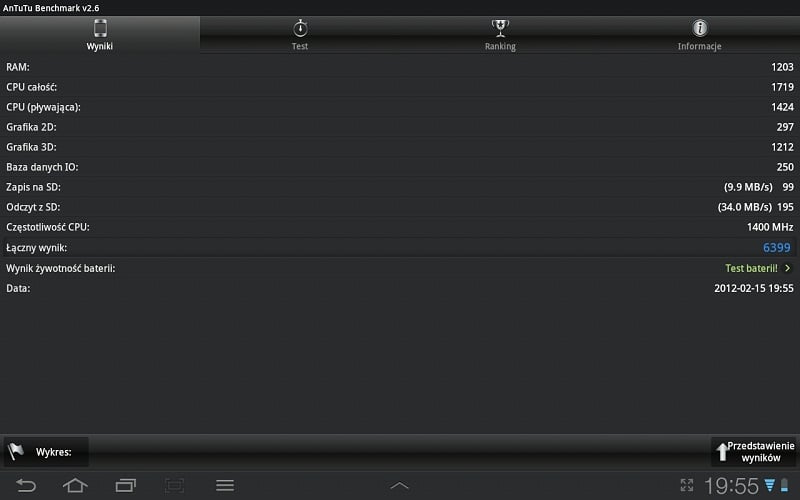Open the navigation bar menu icon
Image resolution: width=800 pixels, height=500 pixels.
pyautogui.click(x=224, y=485)
